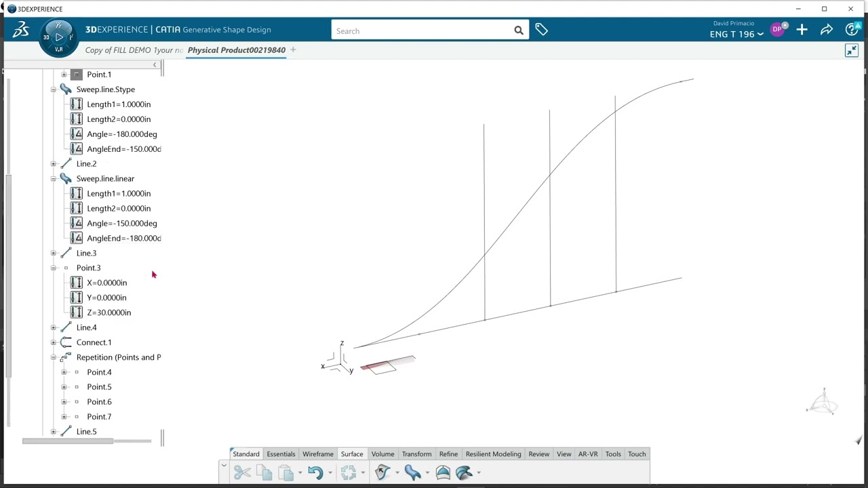Add a new tab with plus

coord(293,49)
